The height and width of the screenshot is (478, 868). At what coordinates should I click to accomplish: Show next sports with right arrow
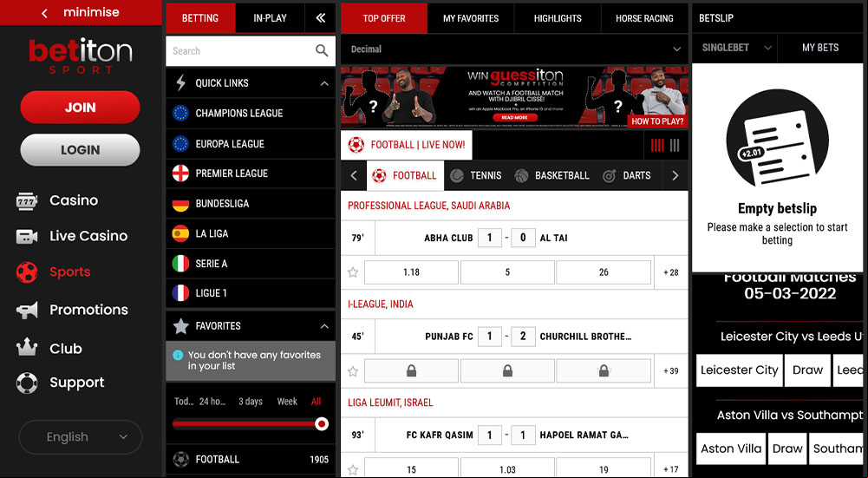point(675,175)
